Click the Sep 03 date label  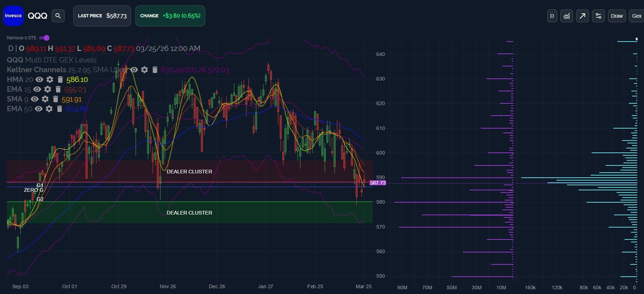(x=20, y=286)
